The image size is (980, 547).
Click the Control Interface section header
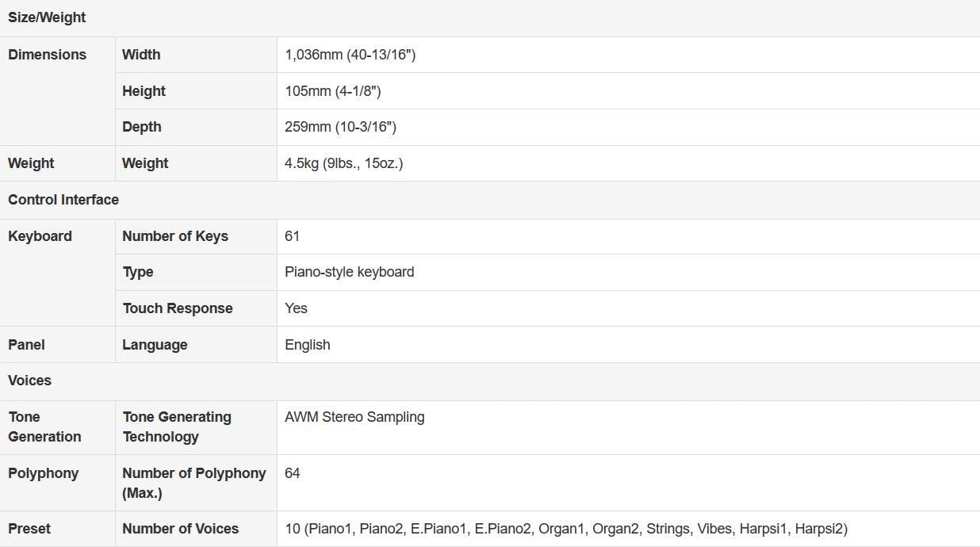63,200
